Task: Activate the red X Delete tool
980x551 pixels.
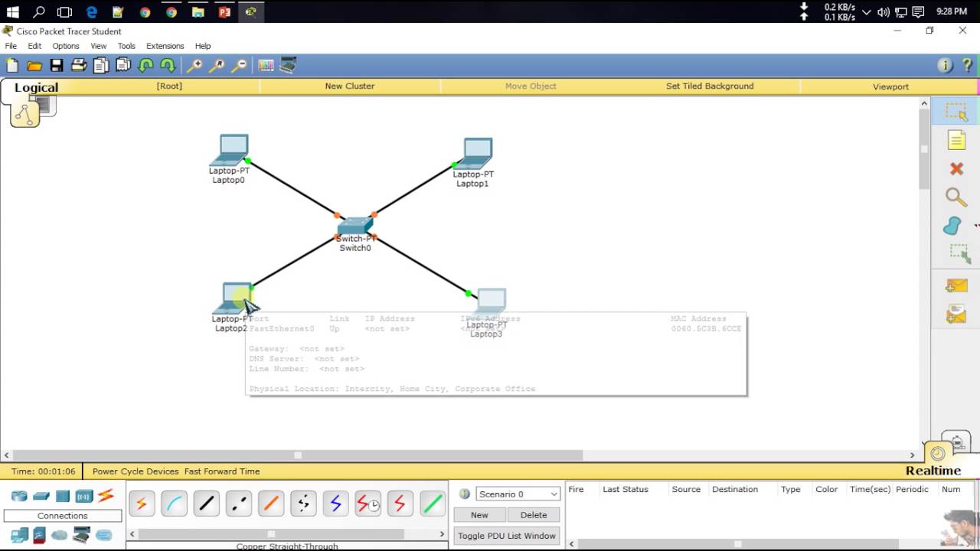Action: pyautogui.click(x=956, y=169)
